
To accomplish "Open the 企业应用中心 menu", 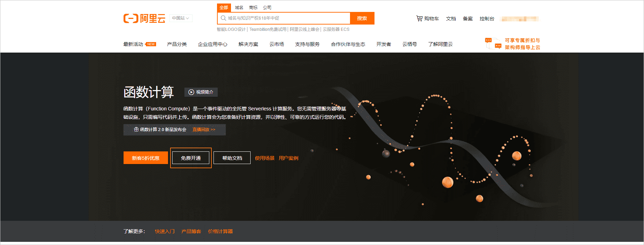I will tap(212, 44).
